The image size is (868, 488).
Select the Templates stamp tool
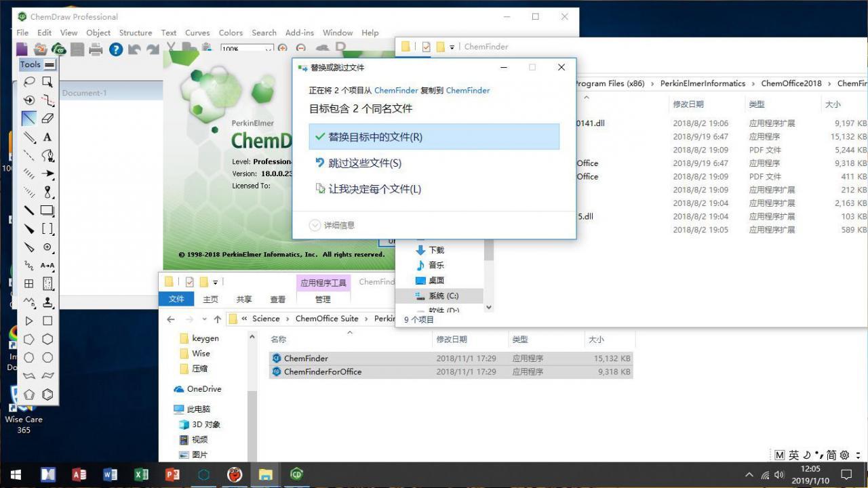[x=47, y=302]
